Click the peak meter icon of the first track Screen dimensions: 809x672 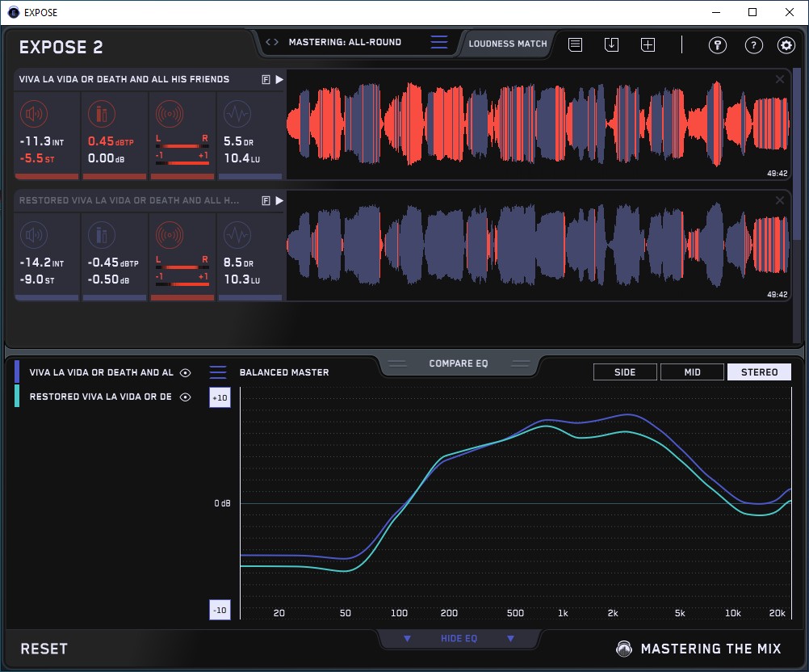coord(102,115)
